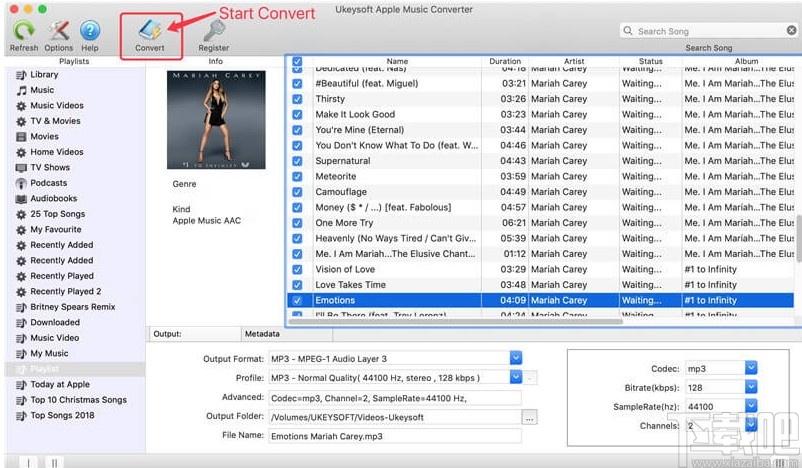Open the Options toolbar icon
Viewport: 802px width, 468px height.
pyautogui.click(x=58, y=31)
